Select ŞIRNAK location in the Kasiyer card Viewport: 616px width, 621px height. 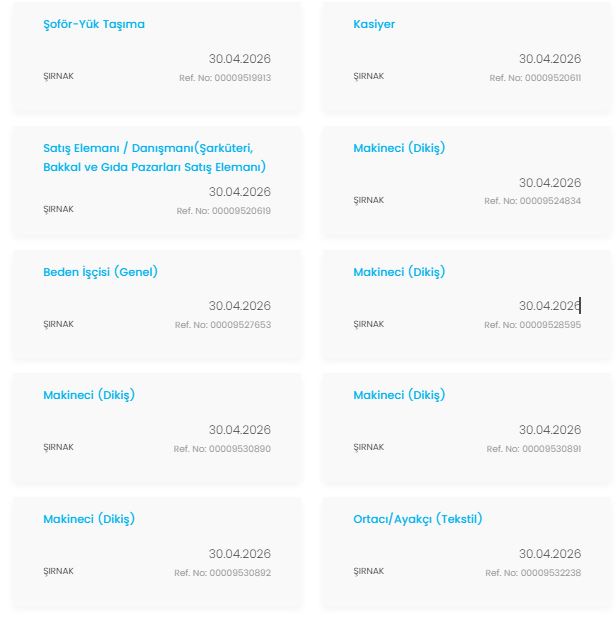coord(368,76)
